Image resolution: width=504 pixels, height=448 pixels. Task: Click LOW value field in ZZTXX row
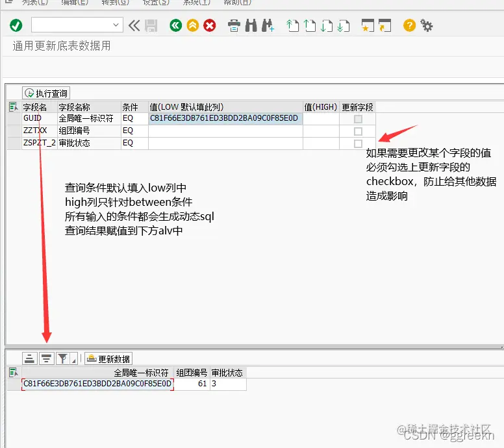click(225, 131)
